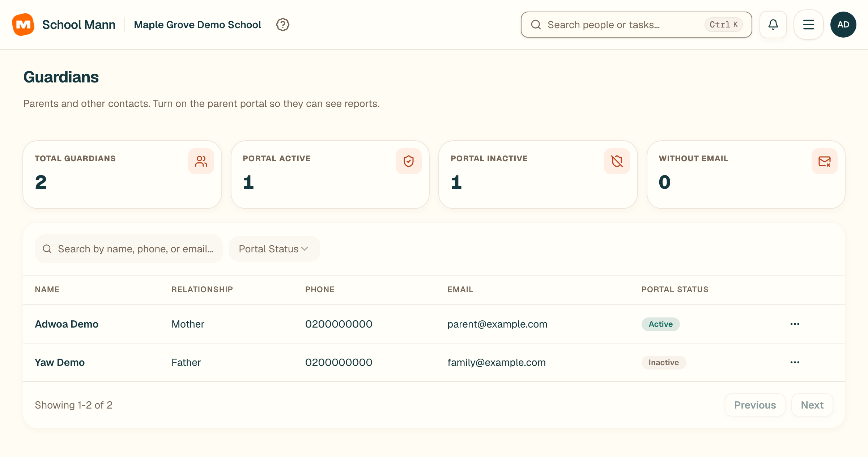The image size is (868, 457).
Task: Open the help question mark icon
Action: (x=282, y=25)
